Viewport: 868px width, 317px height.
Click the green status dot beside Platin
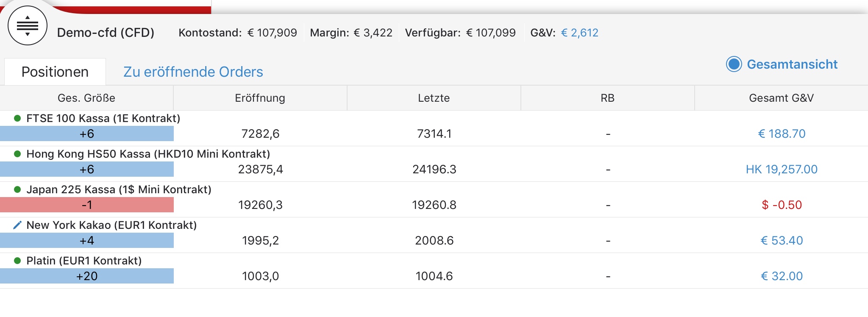(x=17, y=261)
